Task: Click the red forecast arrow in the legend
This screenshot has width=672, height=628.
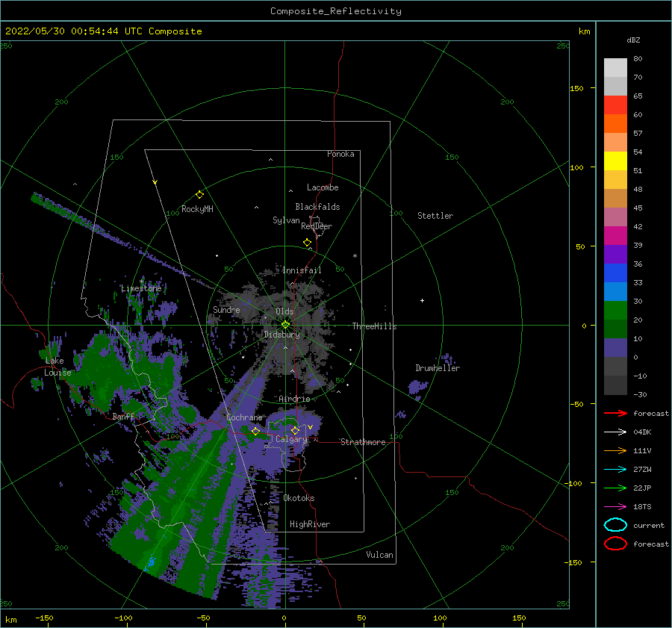Action: click(615, 413)
